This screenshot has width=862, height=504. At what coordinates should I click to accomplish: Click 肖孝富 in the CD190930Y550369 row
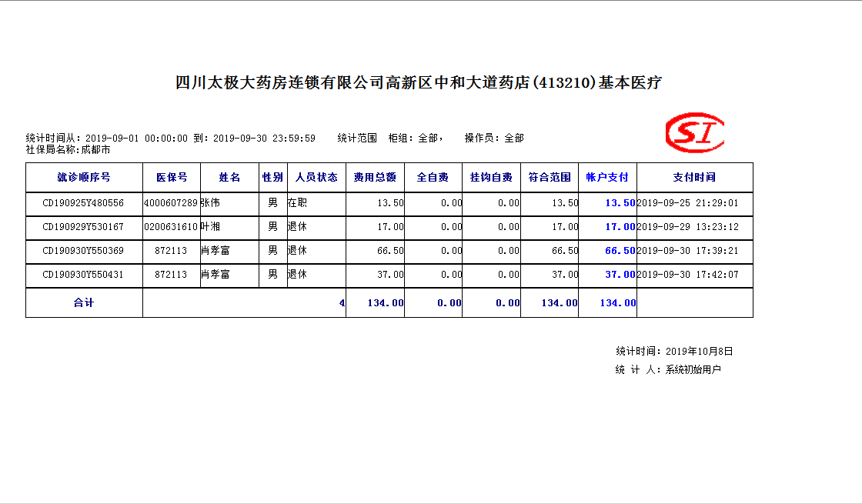tap(215, 251)
